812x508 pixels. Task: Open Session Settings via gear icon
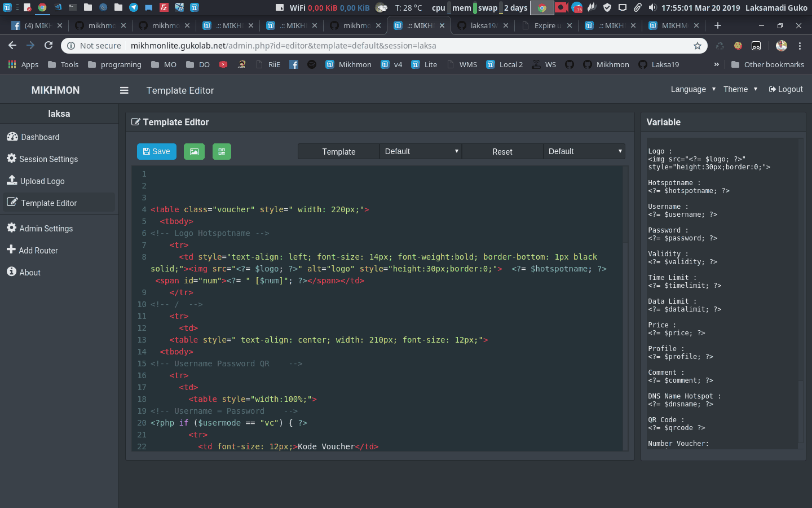(11, 159)
